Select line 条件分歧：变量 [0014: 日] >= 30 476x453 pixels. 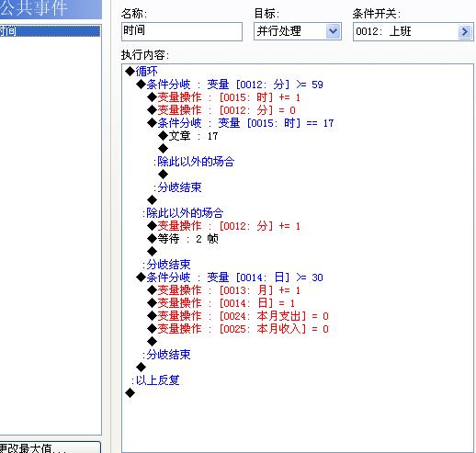(x=230, y=277)
